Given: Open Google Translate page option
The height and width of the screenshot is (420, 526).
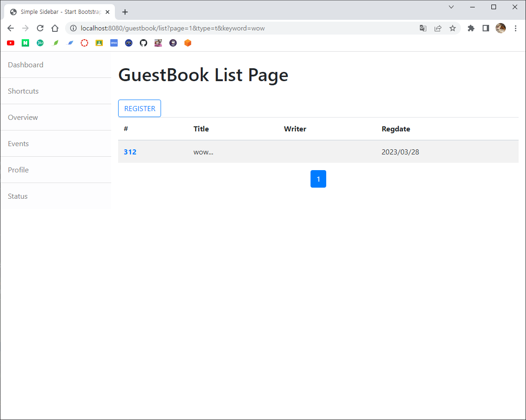Looking at the screenshot, I should [x=423, y=28].
